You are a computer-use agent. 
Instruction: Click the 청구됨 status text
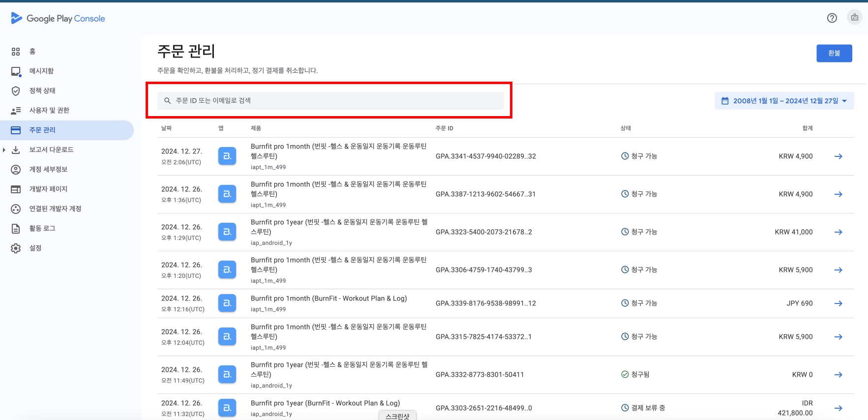640,375
